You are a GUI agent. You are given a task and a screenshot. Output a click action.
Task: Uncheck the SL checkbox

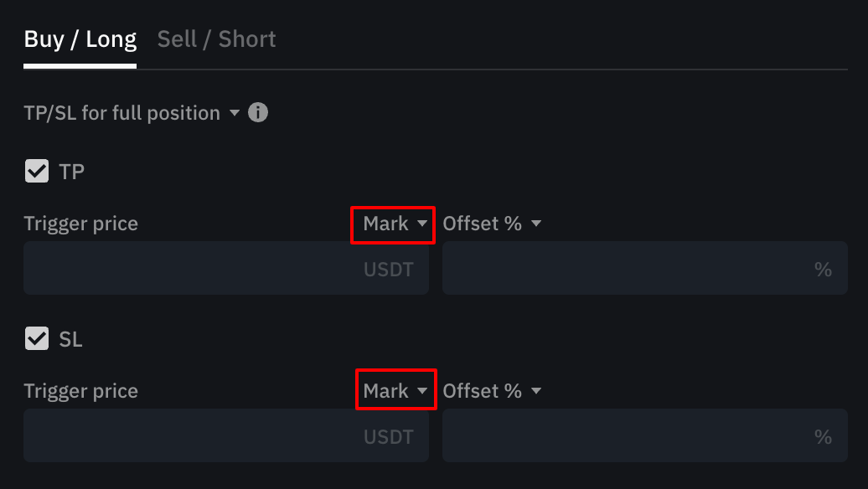37,338
